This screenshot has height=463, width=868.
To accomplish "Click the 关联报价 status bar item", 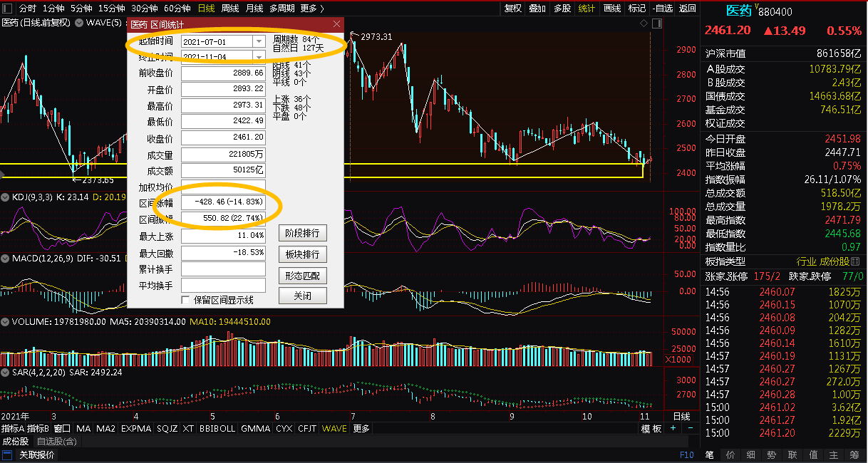I will point(36,455).
